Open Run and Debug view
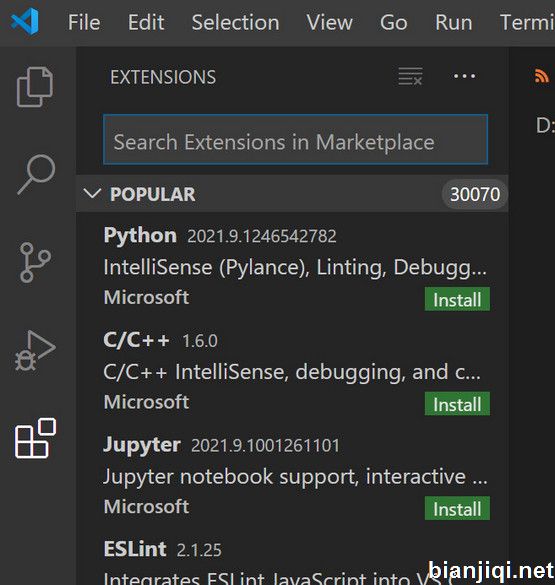 [35, 350]
